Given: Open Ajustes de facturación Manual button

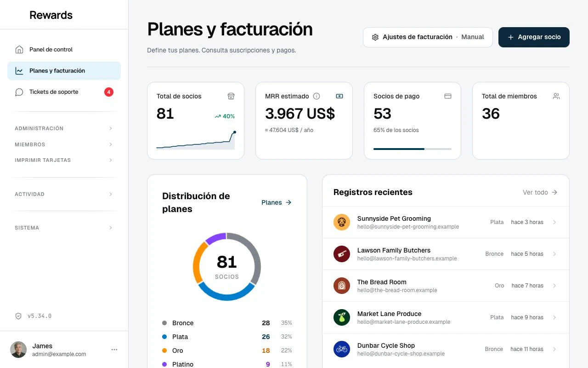Looking at the screenshot, I should tap(428, 37).
